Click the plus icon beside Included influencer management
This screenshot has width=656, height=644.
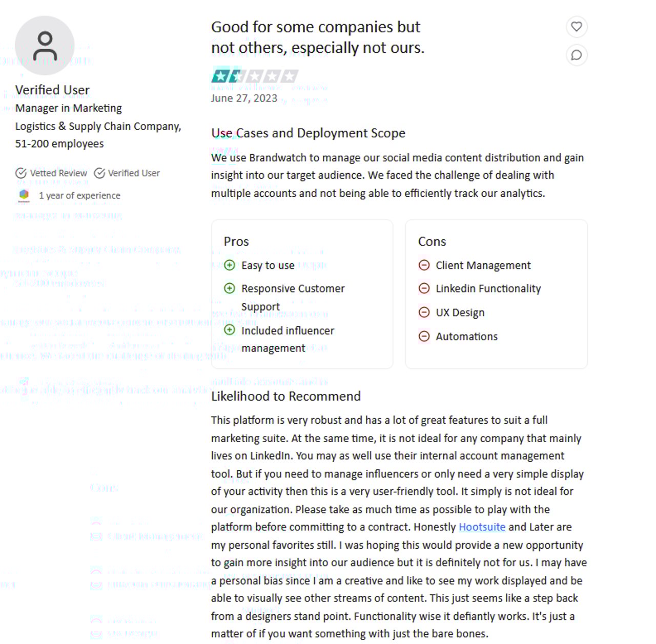[x=230, y=330]
